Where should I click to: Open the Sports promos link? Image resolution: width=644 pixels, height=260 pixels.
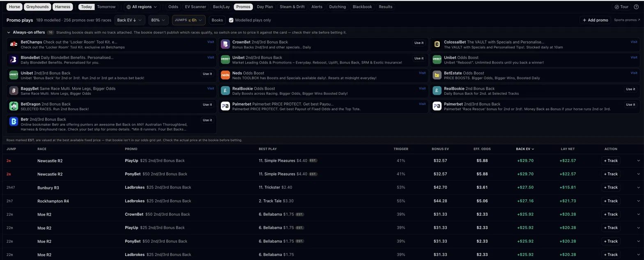[627, 20]
